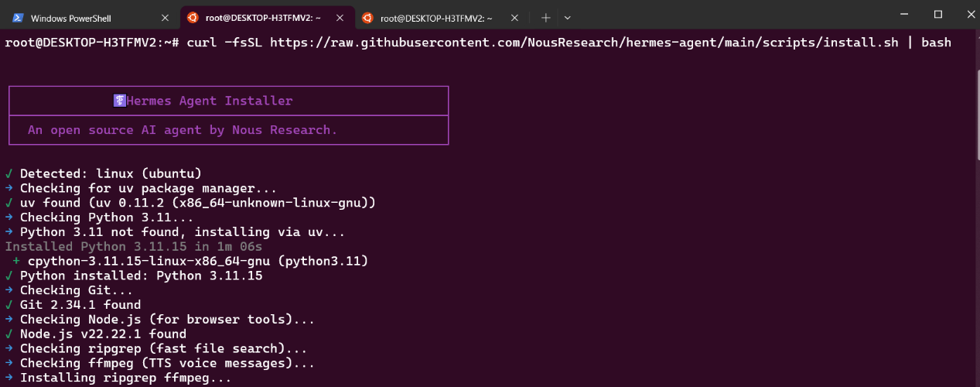Screen dimensions: 980x387
Task: Click the 'Node.js v22.22.1 found' line
Action: point(95,334)
